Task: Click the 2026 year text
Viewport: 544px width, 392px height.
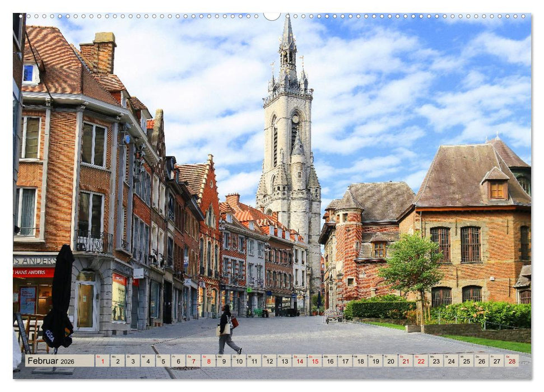Action: 67,363
